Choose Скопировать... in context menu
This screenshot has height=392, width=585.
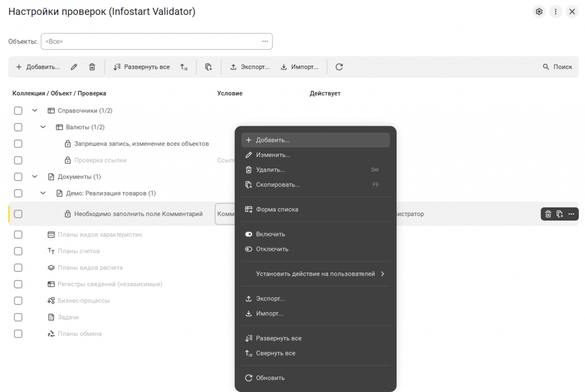(x=278, y=185)
